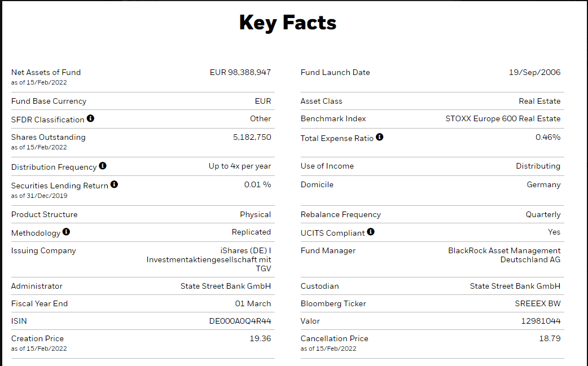Viewport: 588px width, 366px height.
Task: Select the Distribution Frequency label
Action: pyautogui.click(x=54, y=167)
